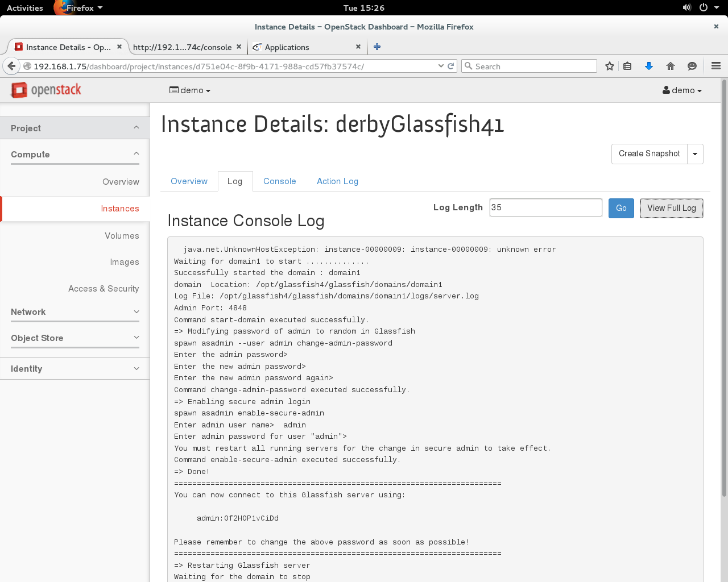The height and width of the screenshot is (582, 728).
Task: Switch to the Action Log tab
Action: pyautogui.click(x=337, y=181)
